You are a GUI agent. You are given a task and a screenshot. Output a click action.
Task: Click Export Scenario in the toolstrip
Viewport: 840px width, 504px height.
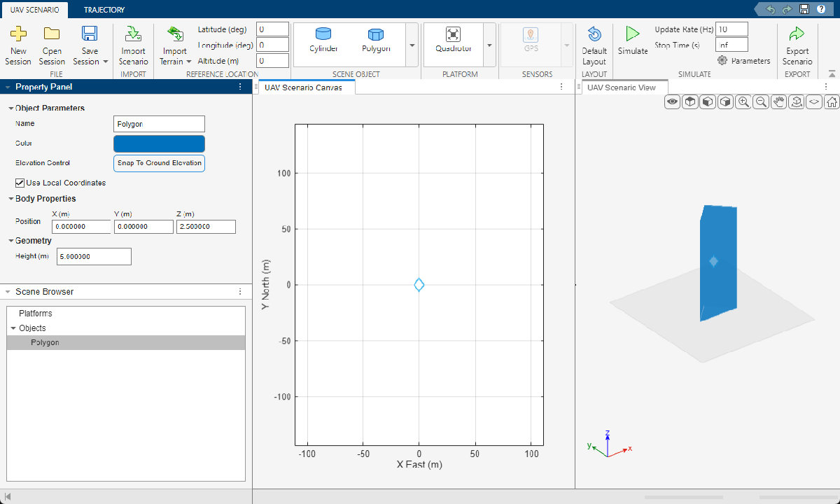797,45
